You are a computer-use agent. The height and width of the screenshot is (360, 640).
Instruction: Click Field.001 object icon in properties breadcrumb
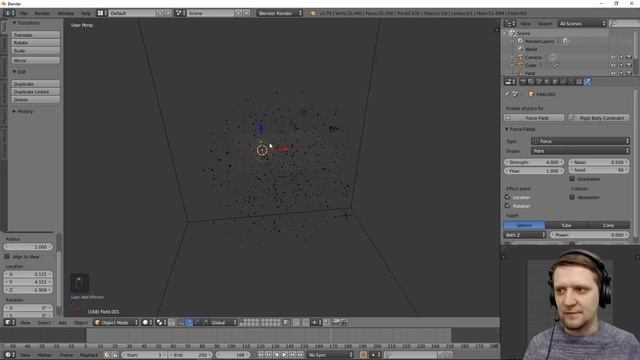pyautogui.click(x=531, y=94)
